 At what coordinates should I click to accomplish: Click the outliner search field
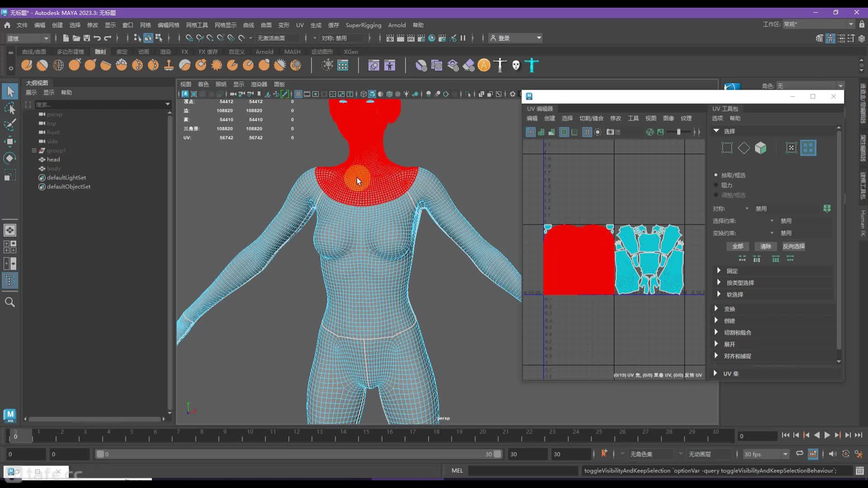pos(99,104)
